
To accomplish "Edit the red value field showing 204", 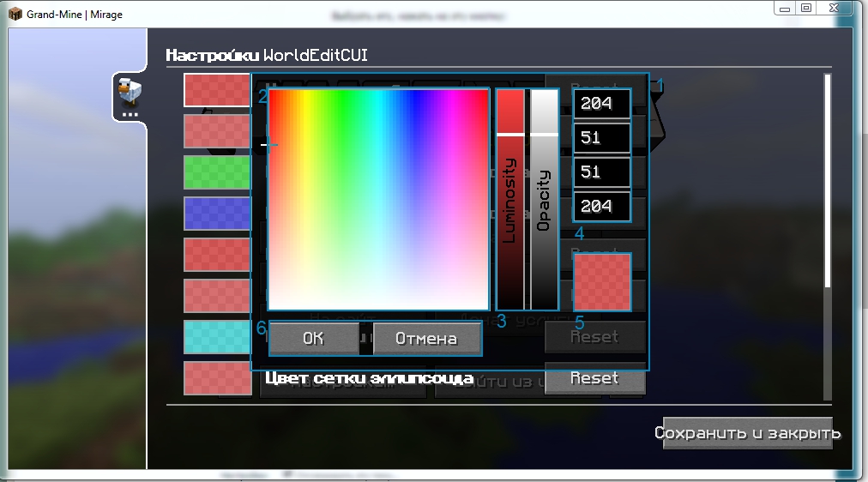I will [x=602, y=104].
